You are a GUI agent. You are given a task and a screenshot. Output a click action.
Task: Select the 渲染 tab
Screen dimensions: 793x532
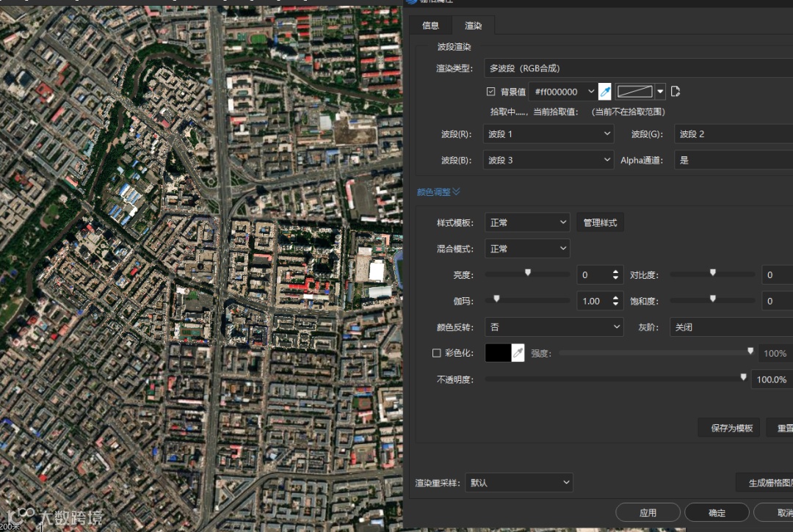tap(474, 26)
